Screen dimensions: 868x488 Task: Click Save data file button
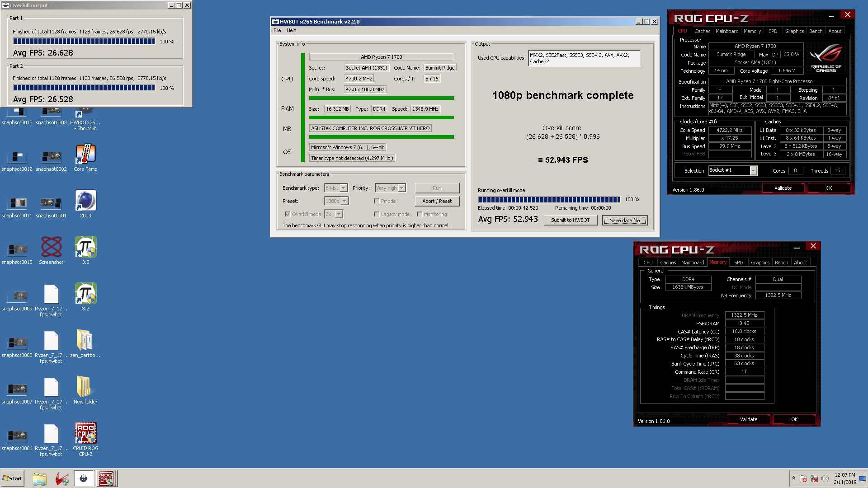point(625,220)
